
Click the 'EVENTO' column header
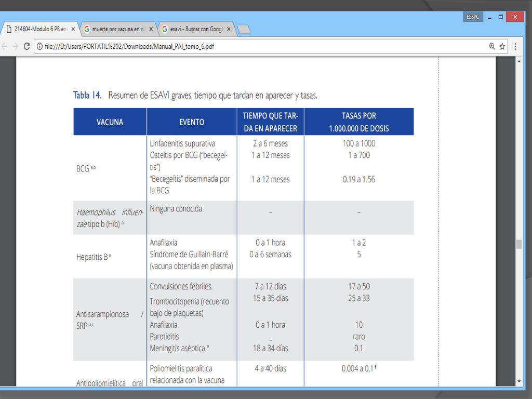coord(192,122)
